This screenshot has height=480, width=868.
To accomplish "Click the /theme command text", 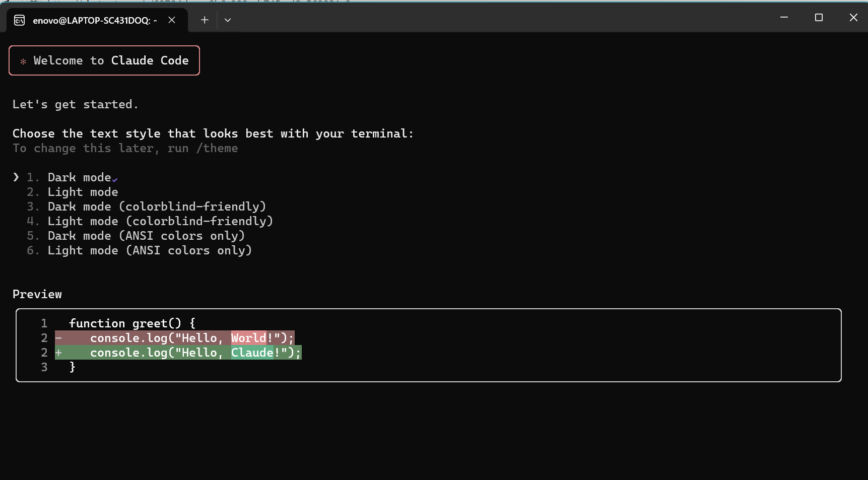I will 217,148.
